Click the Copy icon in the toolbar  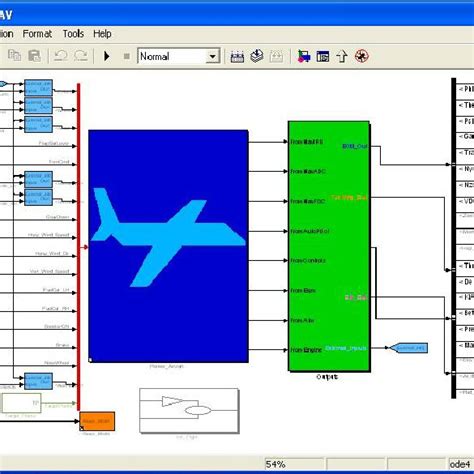coord(14,55)
